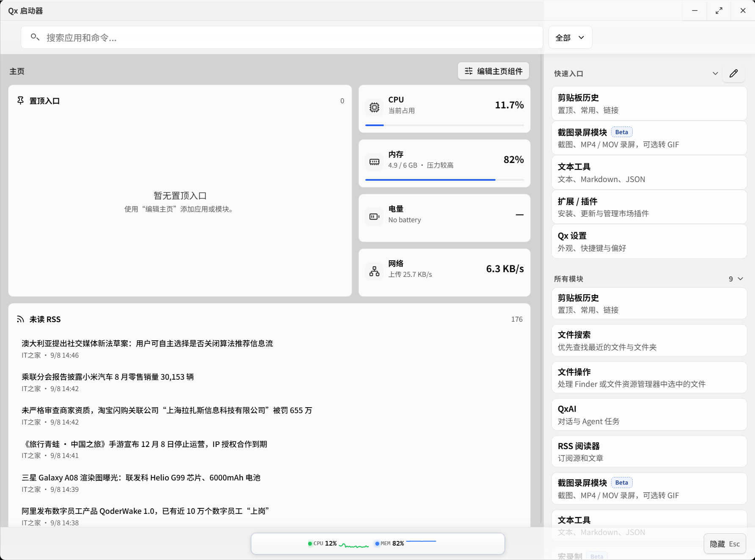Screen dimensions: 755x560
Task: Collapse the 快速入口 section chevron
Action: (715, 73)
